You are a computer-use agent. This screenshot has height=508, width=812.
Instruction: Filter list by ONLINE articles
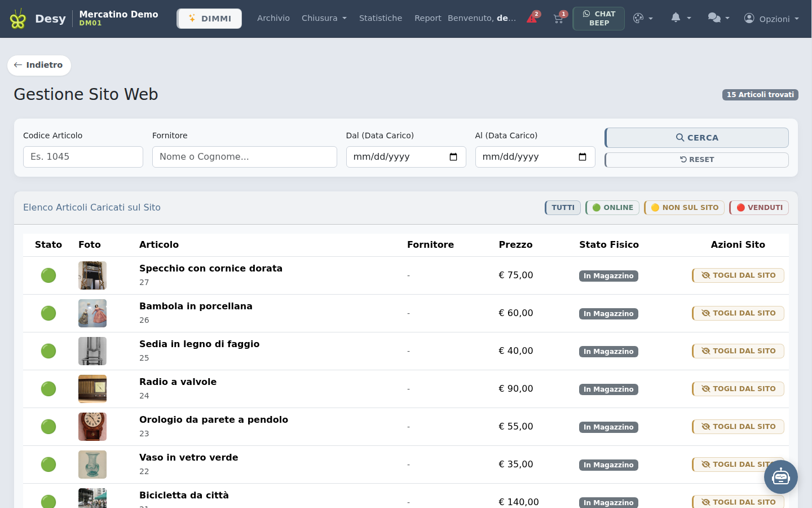tap(612, 208)
